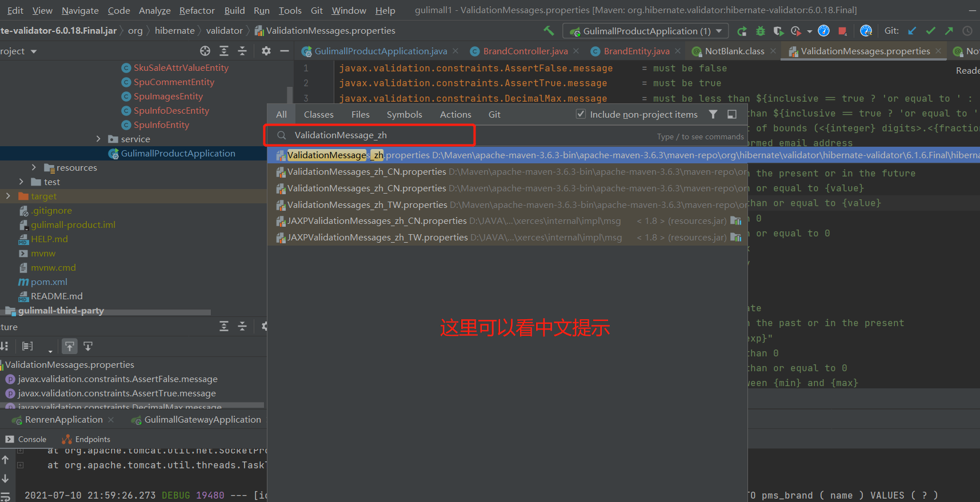Push commits with the green up-right arrow

point(949,31)
